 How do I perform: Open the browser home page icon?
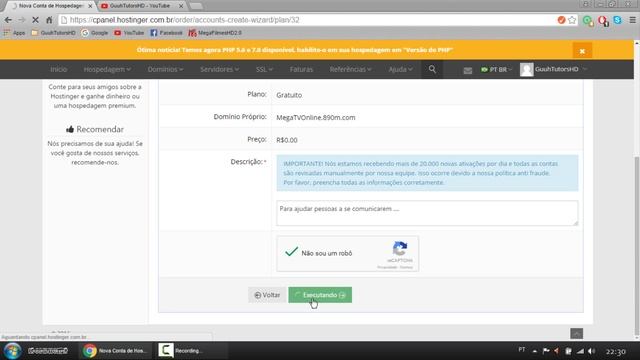[49, 20]
